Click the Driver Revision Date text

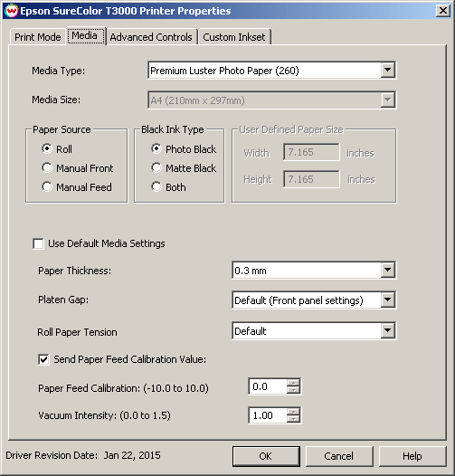(83, 455)
